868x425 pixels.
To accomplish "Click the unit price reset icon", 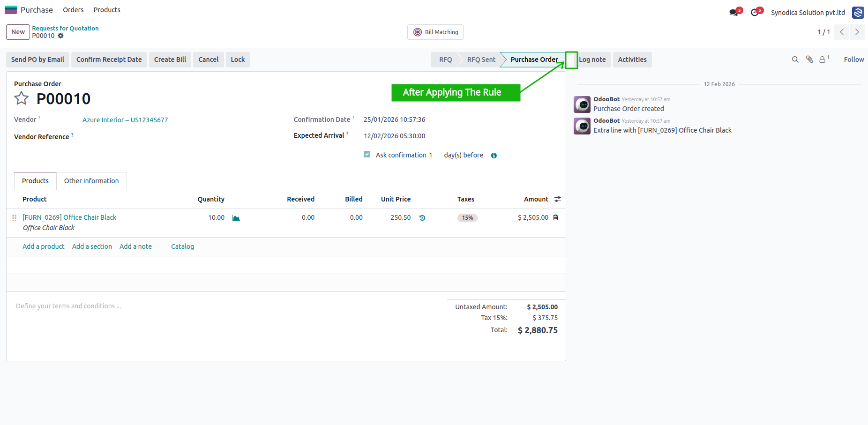I will [422, 218].
